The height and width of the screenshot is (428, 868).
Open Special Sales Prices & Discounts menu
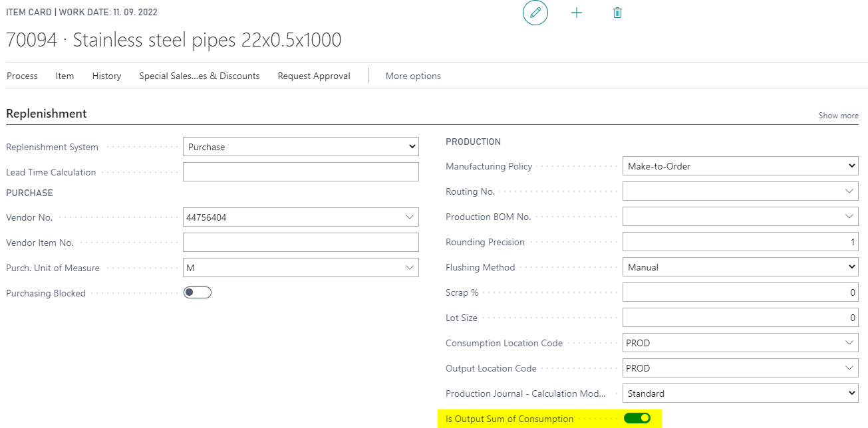point(199,76)
